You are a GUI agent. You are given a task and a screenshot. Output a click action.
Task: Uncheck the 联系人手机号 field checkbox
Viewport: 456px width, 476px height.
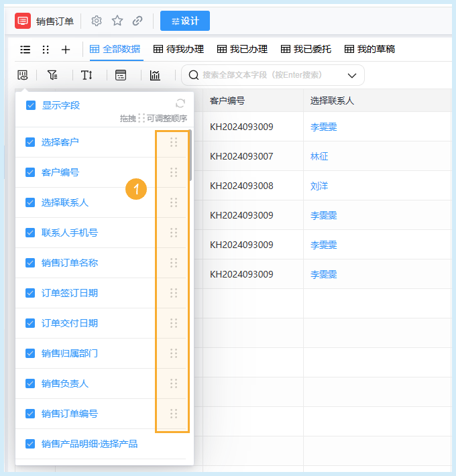tap(30, 233)
